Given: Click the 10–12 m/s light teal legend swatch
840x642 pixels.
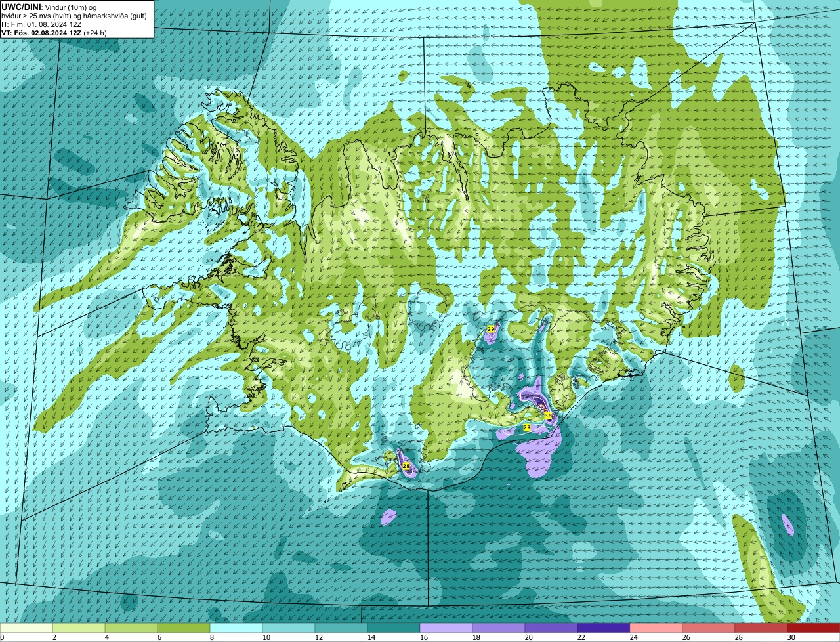Looking at the screenshot, I should tap(289, 628).
